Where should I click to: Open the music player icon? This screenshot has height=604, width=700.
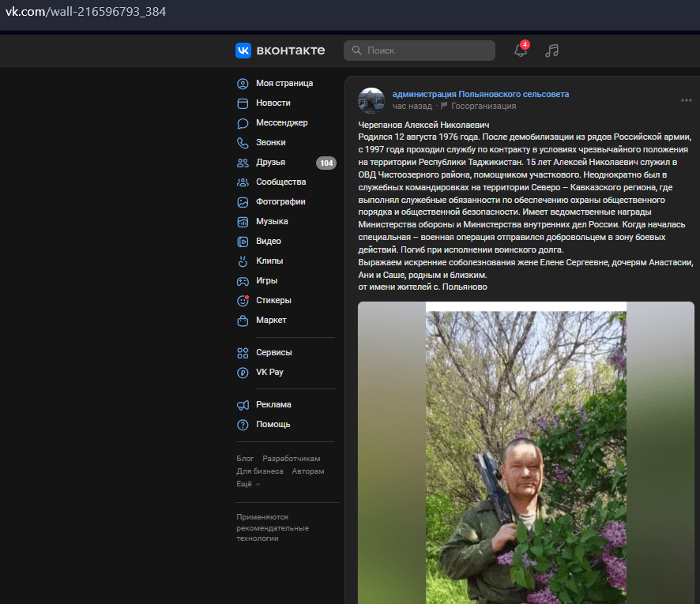[x=551, y=51]
